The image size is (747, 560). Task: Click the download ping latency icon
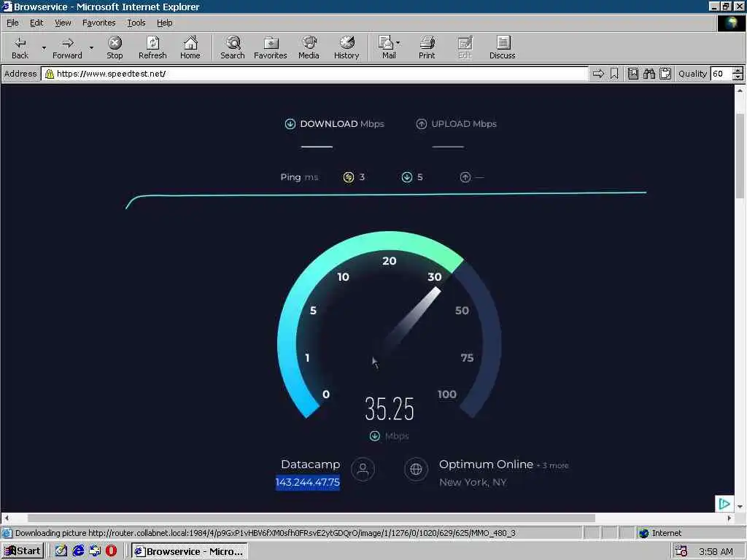click(407, 177)
